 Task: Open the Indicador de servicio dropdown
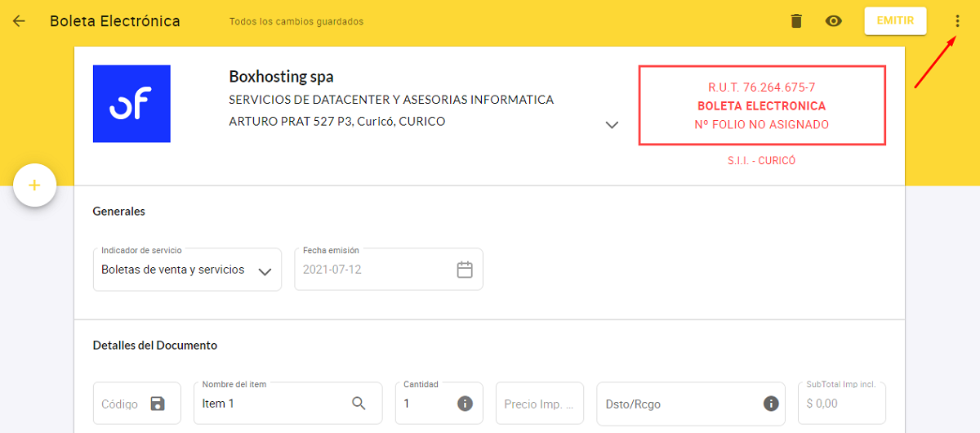[x=187, y=270]
